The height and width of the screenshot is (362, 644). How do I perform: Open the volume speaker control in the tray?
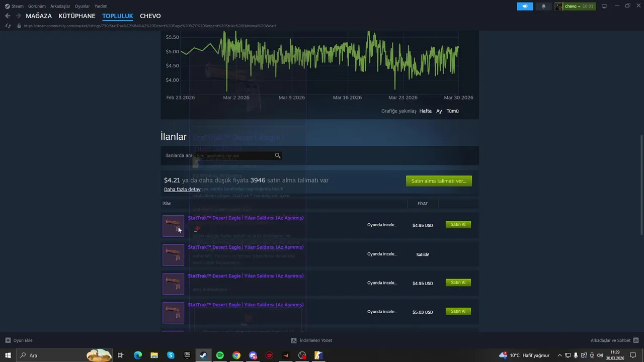pos(600,355)
